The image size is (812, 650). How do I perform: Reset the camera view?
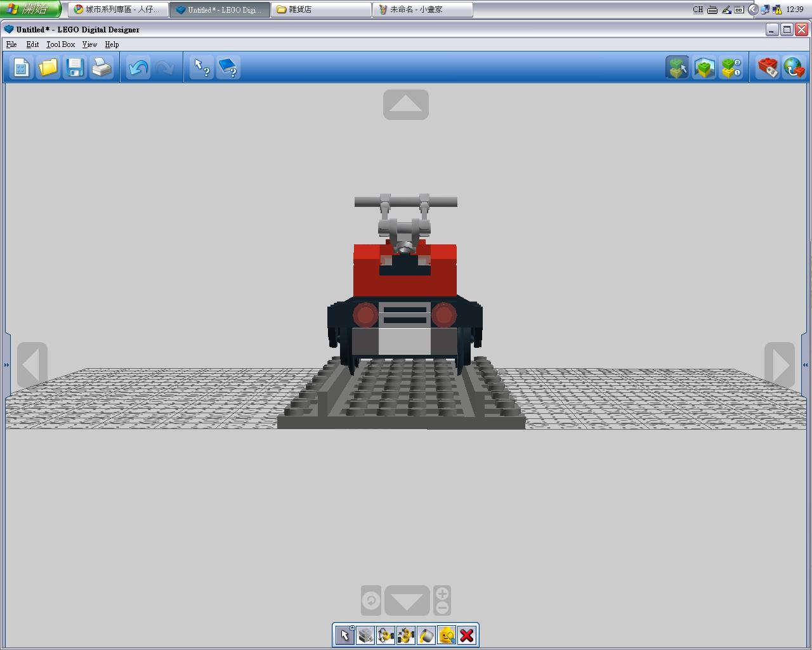point(371,600)
